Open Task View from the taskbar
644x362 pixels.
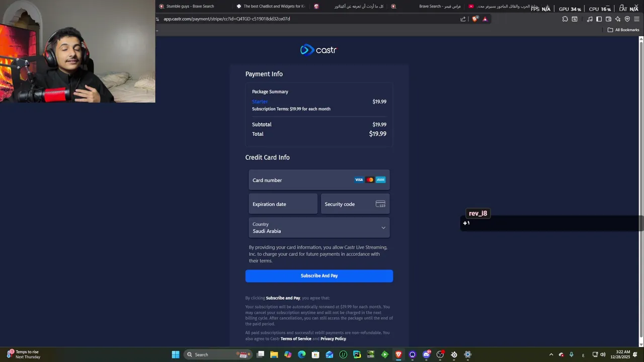(261, 354)
